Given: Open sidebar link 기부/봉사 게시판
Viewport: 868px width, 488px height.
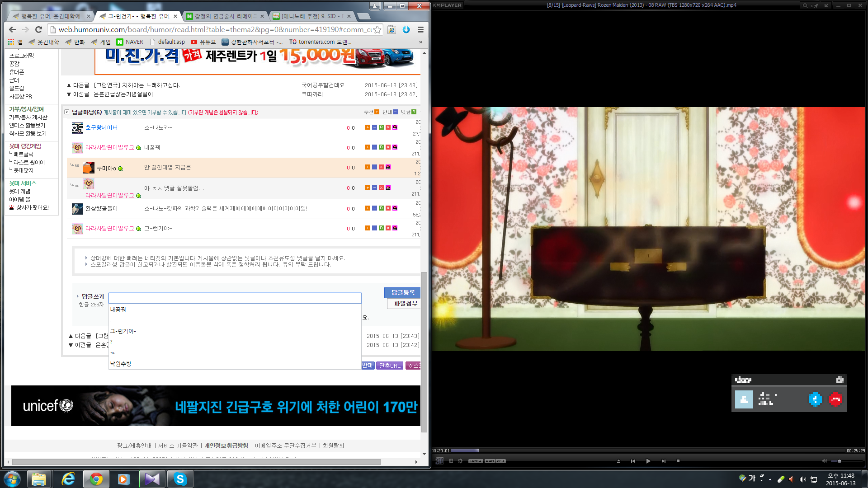Looking at the screenshot, I should (28, 117).
